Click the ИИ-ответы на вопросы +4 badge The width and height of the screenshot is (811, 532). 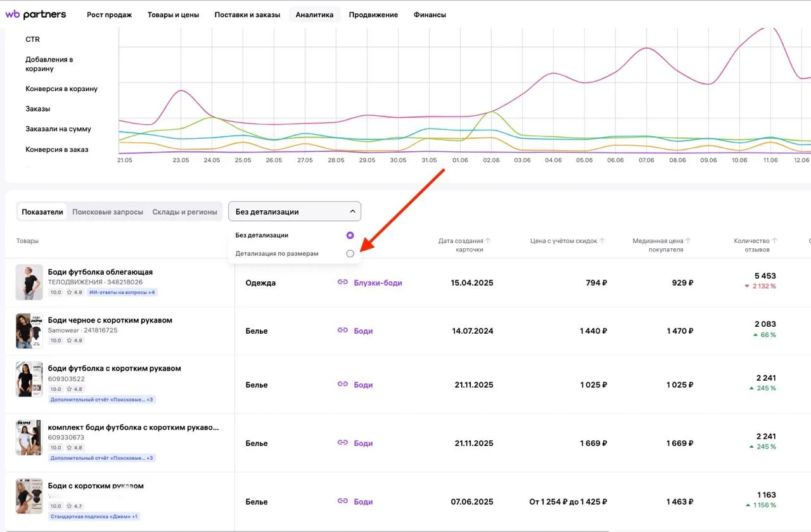click(x=122, y=293)
